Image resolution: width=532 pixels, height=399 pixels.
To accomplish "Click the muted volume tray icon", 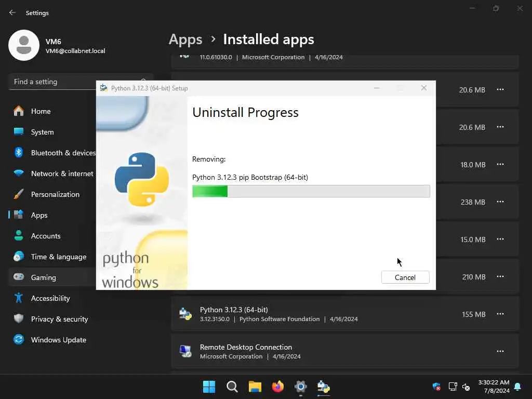I will [x=466, y=387].
